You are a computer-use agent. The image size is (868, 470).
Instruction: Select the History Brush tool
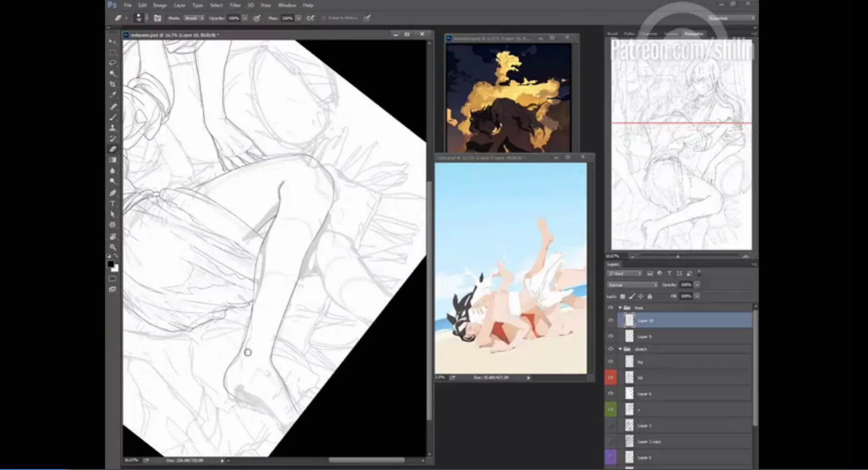[x=113, y=139]
